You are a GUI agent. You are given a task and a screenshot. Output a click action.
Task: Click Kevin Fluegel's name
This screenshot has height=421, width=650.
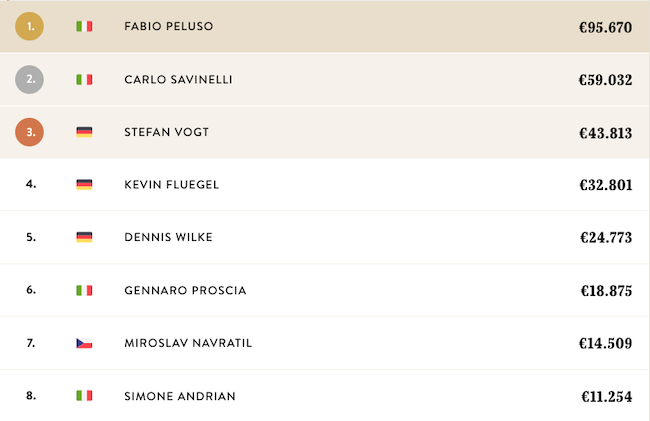(x=171, y=185)
